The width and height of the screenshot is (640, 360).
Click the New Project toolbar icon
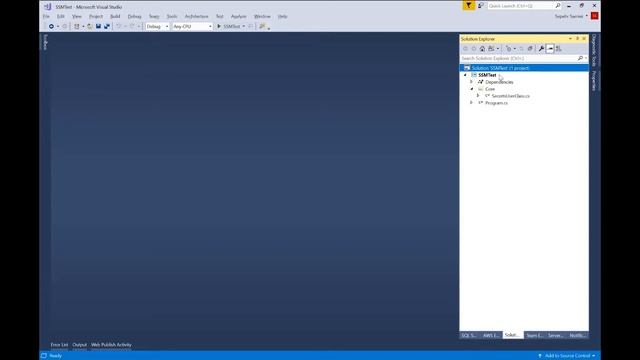76,26
